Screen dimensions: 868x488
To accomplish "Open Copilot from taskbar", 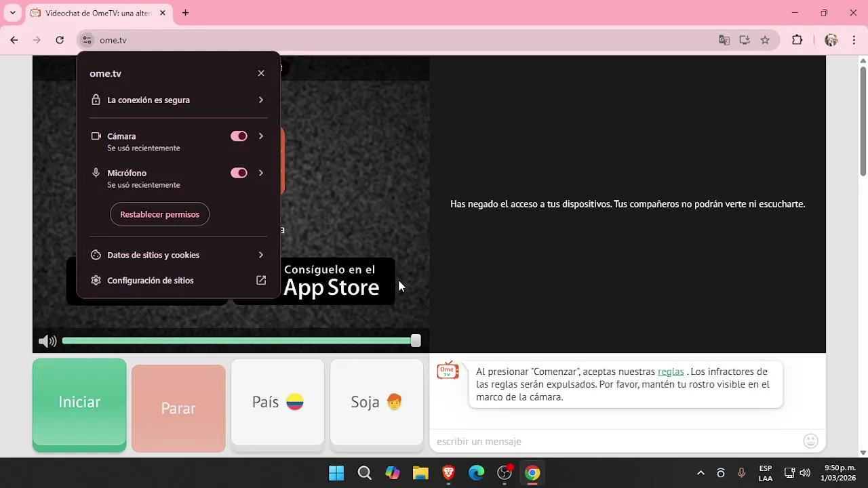I will point(392,473).
